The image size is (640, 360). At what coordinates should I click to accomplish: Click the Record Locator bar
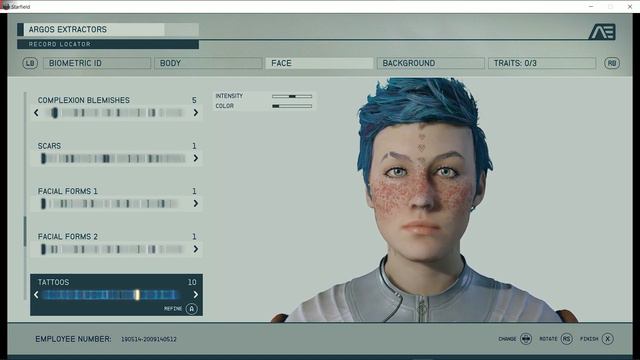(108, 44)
